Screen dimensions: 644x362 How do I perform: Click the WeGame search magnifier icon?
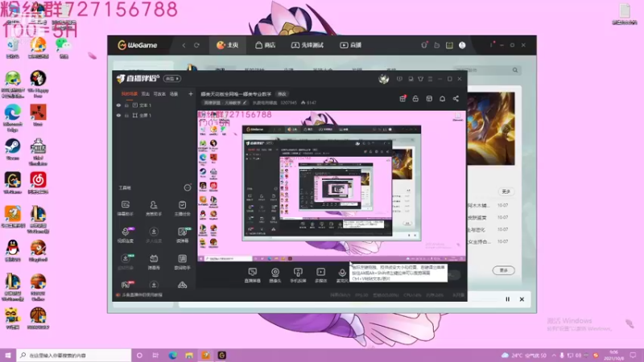point(515,70)
